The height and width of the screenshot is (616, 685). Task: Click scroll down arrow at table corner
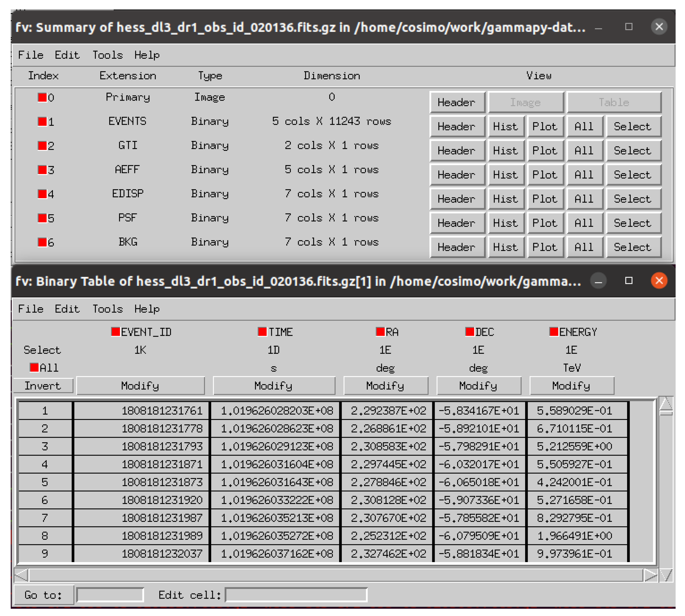(666, 575)
